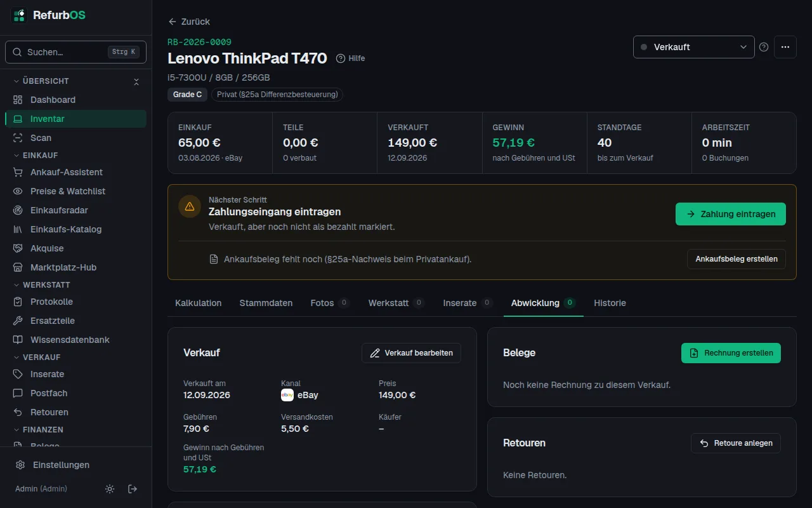Switch to the Stammdaten tab

pyautogui.click(x=266, y=303)
